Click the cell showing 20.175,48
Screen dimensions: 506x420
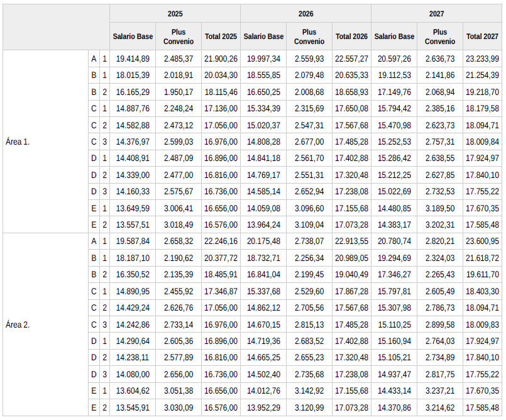264,241
